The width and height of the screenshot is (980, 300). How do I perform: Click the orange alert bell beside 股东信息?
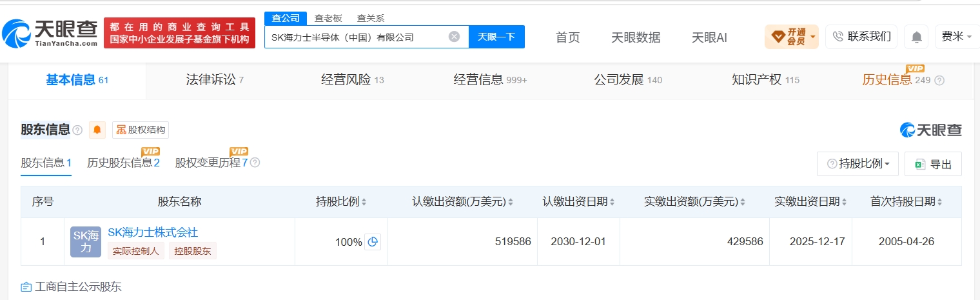(x=97, y=130)
